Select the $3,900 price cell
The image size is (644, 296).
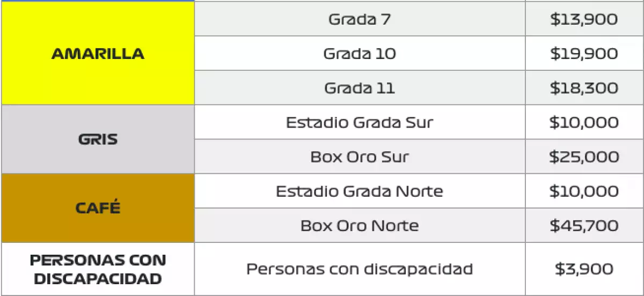pos(584,269)
